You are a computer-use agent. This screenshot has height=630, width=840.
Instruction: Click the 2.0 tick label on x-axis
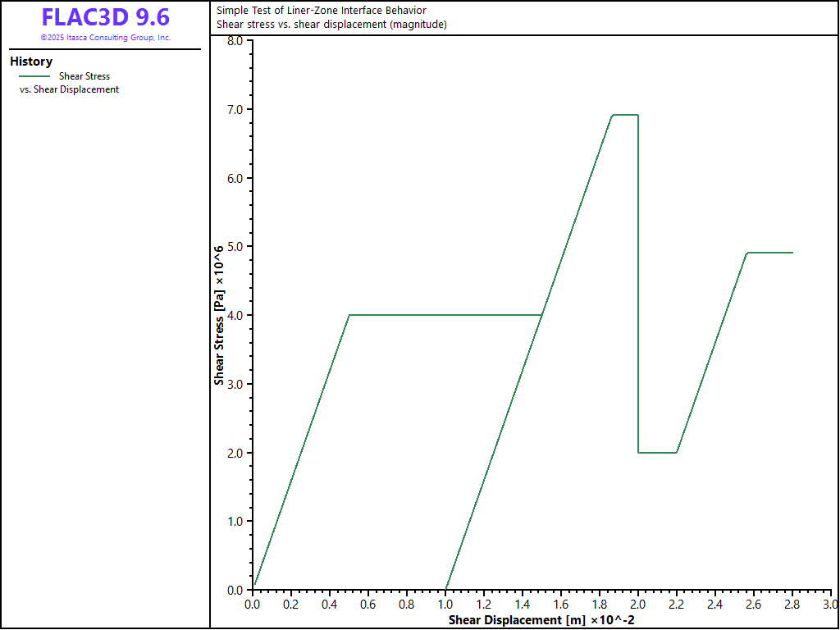click(637, 605)
